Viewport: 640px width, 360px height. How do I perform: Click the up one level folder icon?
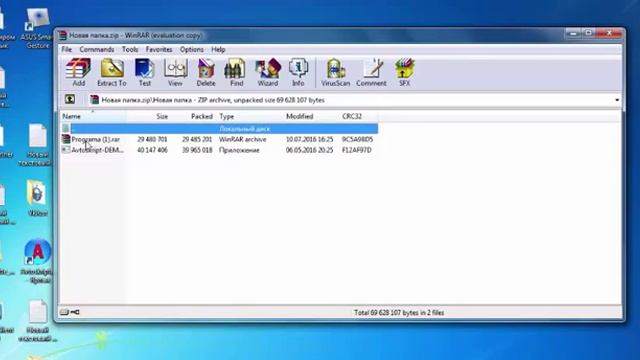coord(70,99)
